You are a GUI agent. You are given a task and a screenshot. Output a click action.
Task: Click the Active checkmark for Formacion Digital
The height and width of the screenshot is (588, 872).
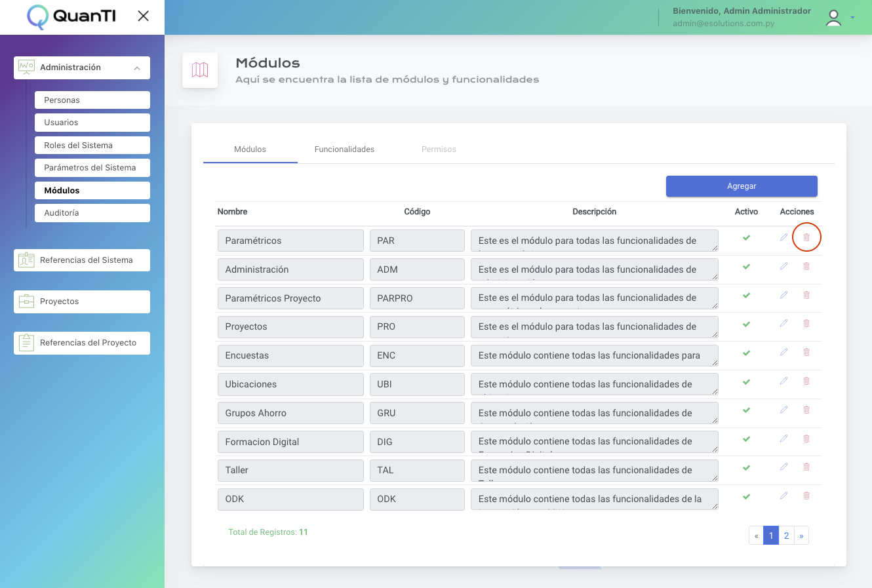coord(746,439)
